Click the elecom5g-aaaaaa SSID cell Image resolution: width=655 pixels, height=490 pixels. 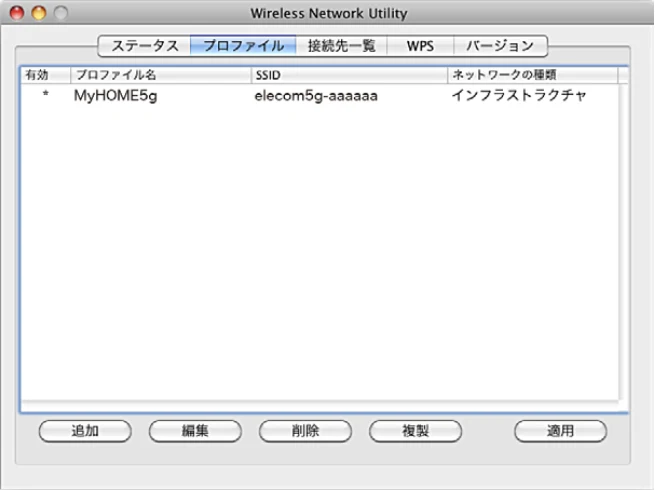pos(316,96)
